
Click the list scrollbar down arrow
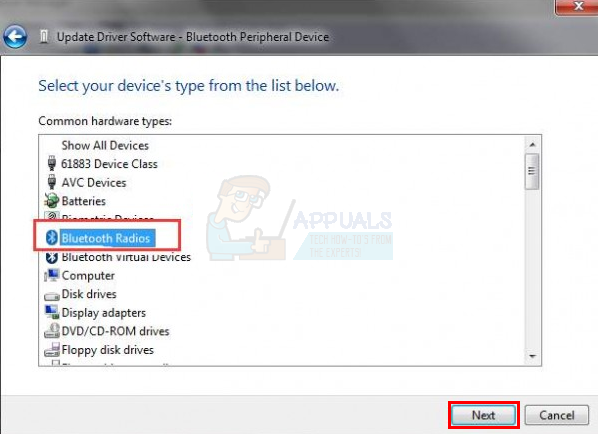pos(532,356)
